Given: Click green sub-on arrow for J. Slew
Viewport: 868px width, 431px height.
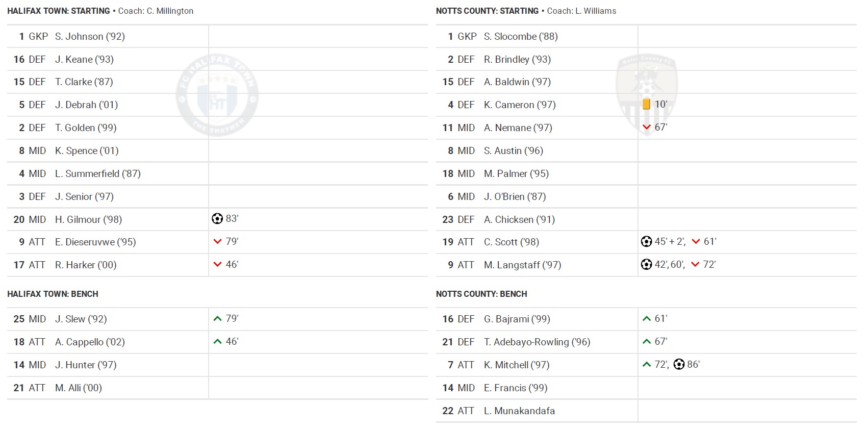Looking at the screenshot, I should coord(218,319).
